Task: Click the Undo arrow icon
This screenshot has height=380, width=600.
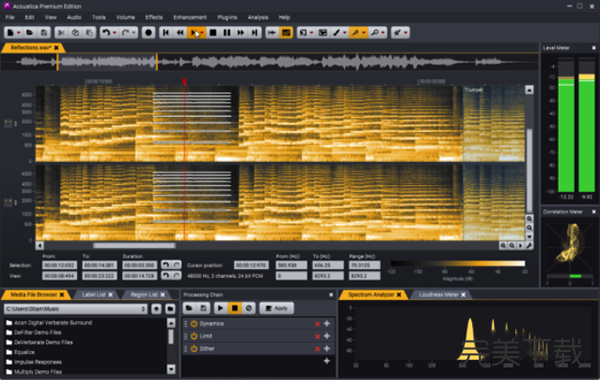Action: click(106, 33)
